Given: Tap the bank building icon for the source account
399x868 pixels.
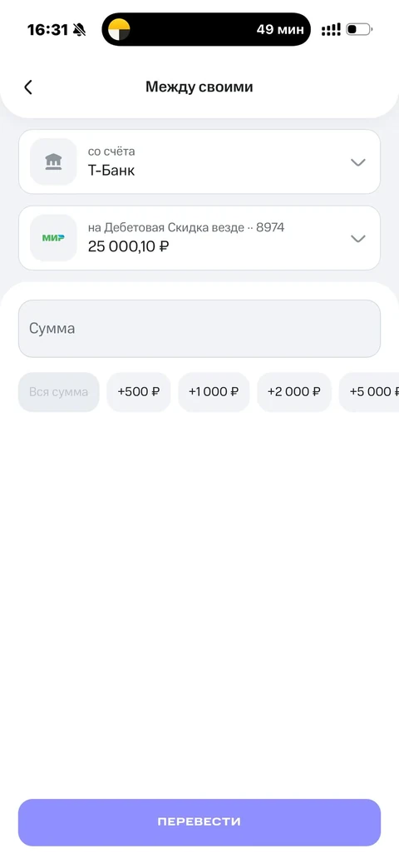Looking at the screenshot, I should [53, 161].
